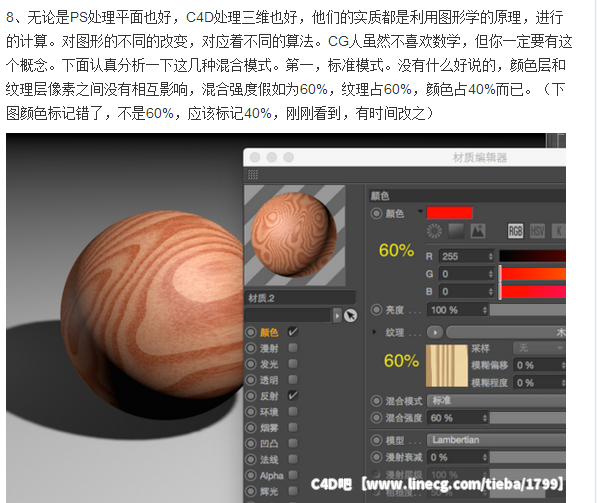This screenshot has height=503, width=597.
Task: Switch color mode to RGB
Action: click(x=515, y=231)
